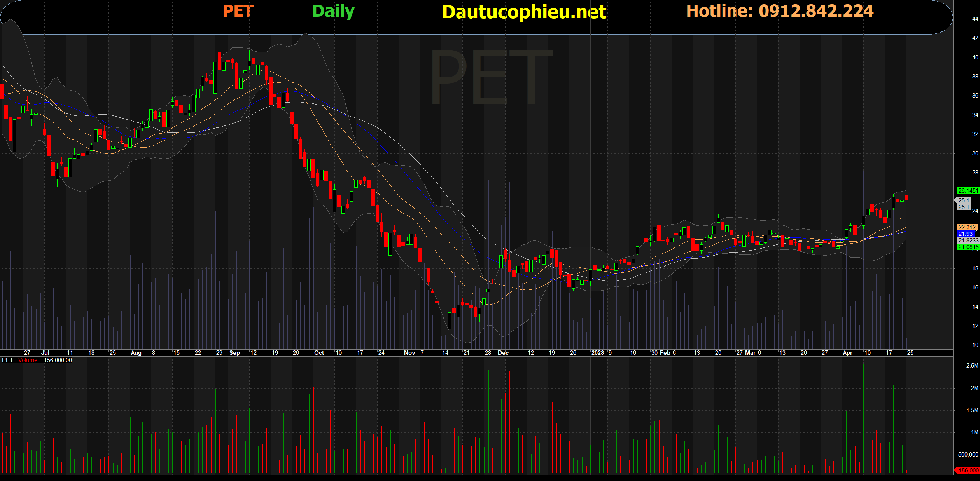Click the 2.5M label on the volume scale
Image resolution: width=980 pixels, height=481 pixels.
[972, 366]
